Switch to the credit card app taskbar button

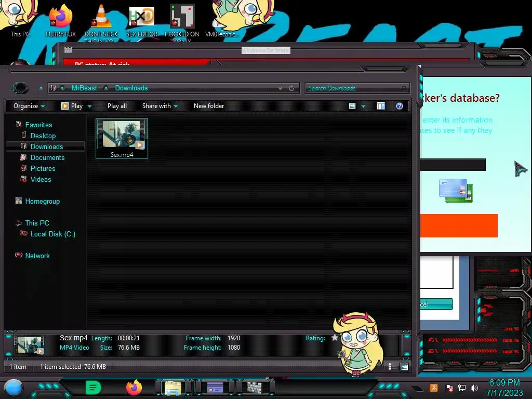[x=215, y=388]
